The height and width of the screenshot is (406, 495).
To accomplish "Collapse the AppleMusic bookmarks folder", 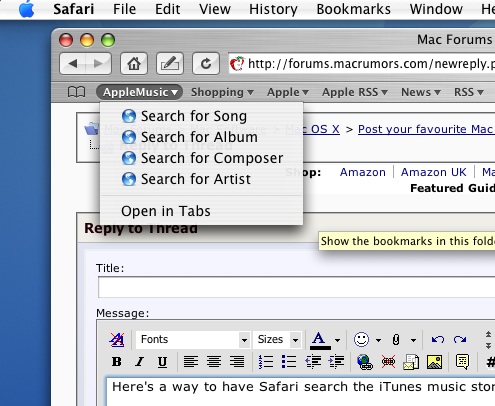I will pos(139,92).
